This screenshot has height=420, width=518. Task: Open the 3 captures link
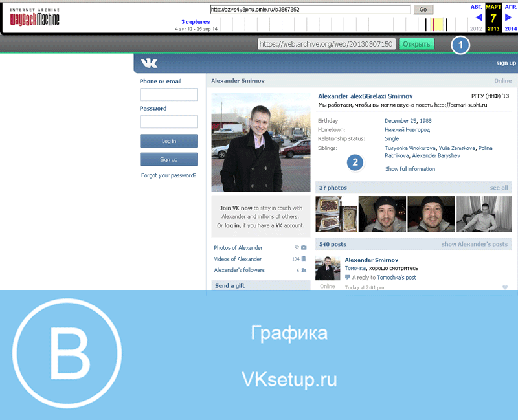coord(196,22)
